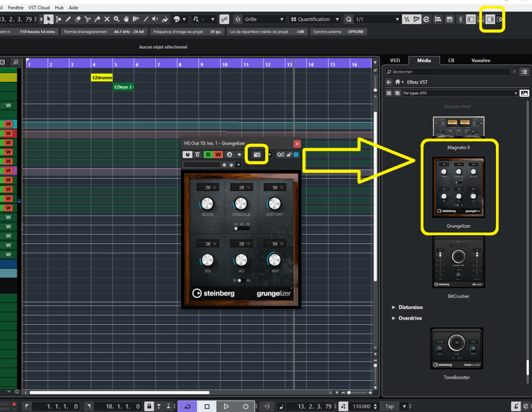This screenshot has height=412, width=532.
Task: Apply Quantize with the Q button
Action: (x=348, y=19)
